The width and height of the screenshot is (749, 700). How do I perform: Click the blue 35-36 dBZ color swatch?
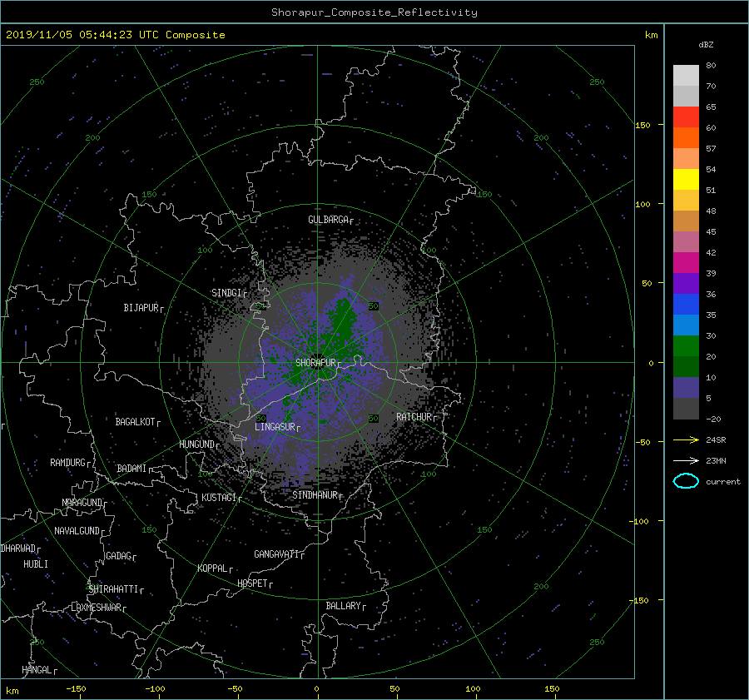(686, 305)
